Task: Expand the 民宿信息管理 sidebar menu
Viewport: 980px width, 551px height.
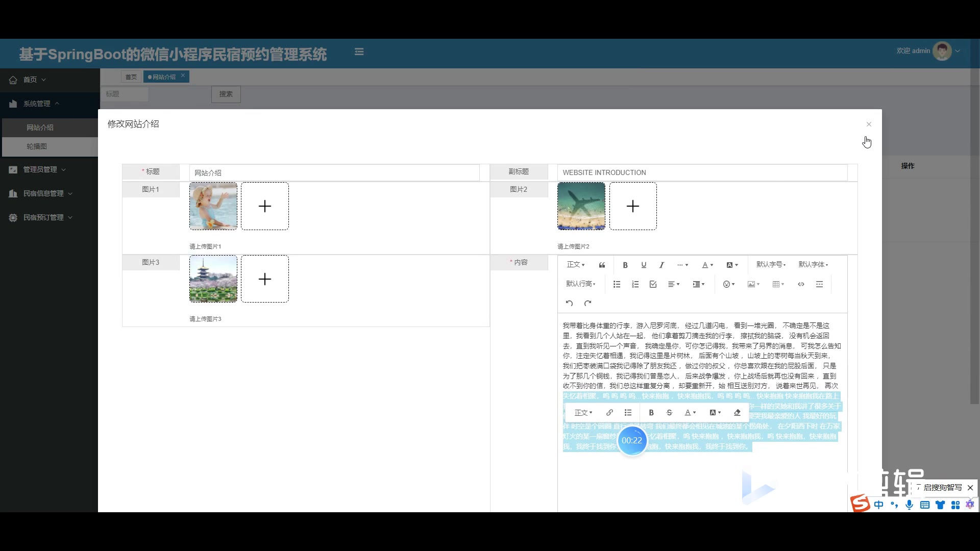Action: 43,193
